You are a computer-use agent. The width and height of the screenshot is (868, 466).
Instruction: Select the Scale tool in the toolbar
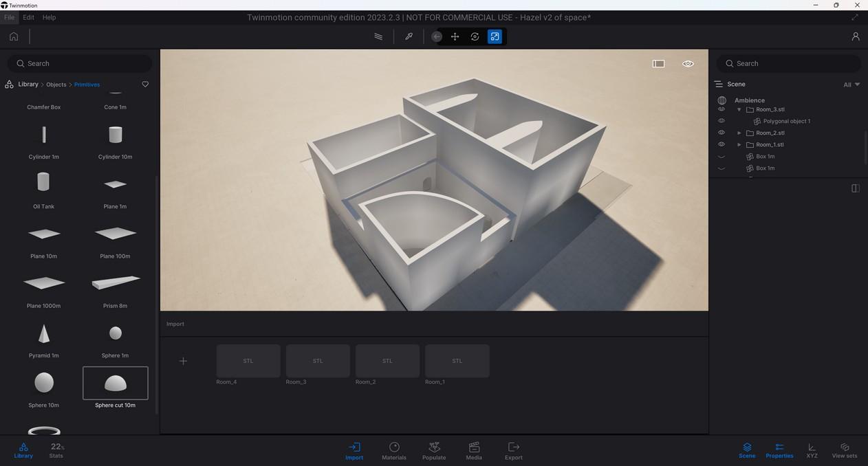(x=495, y=36)
